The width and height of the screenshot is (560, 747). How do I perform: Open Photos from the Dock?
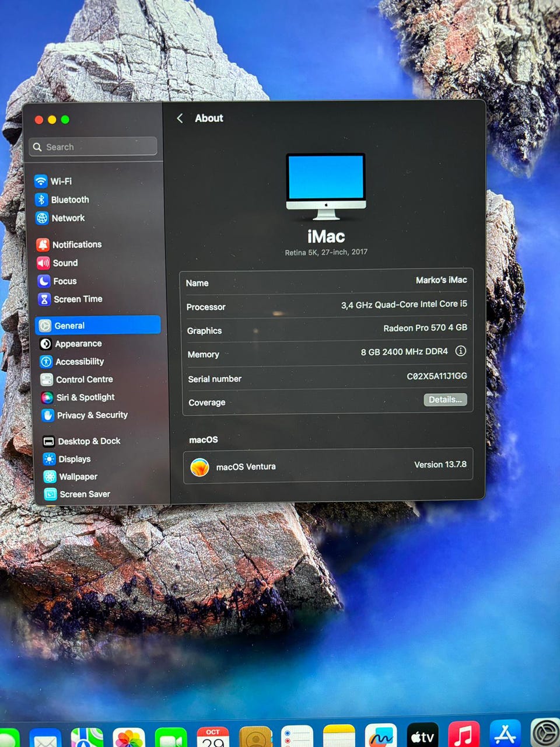coord(129,738)
